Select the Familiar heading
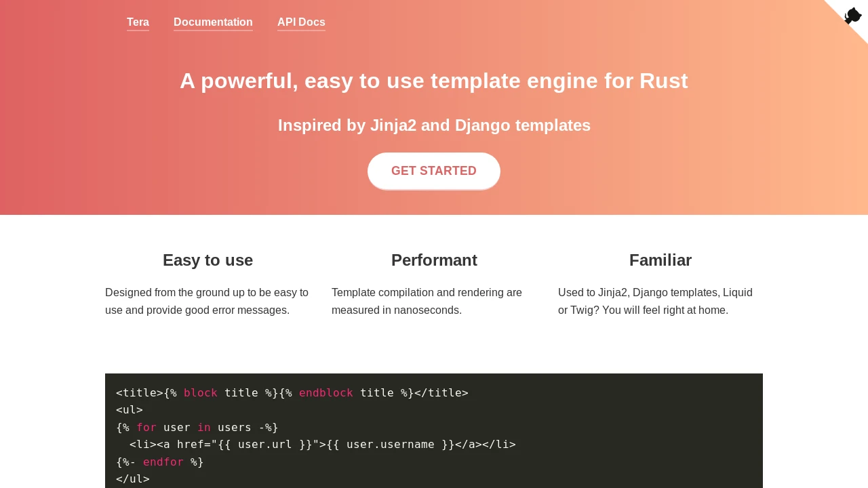868x488 pixels. (x=660, y=260)
